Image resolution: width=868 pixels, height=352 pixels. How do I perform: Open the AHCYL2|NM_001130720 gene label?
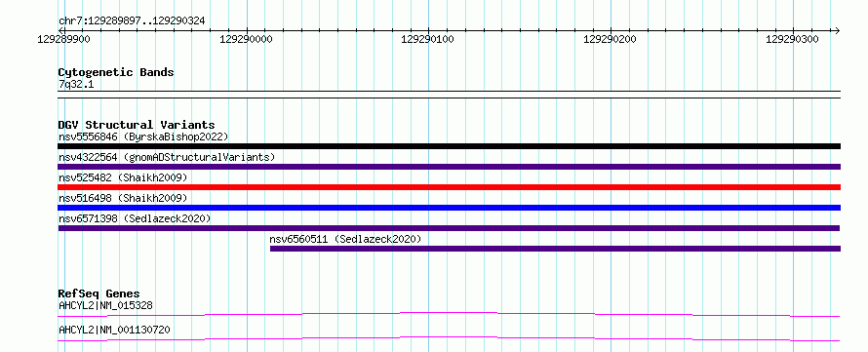click(114, 330)
